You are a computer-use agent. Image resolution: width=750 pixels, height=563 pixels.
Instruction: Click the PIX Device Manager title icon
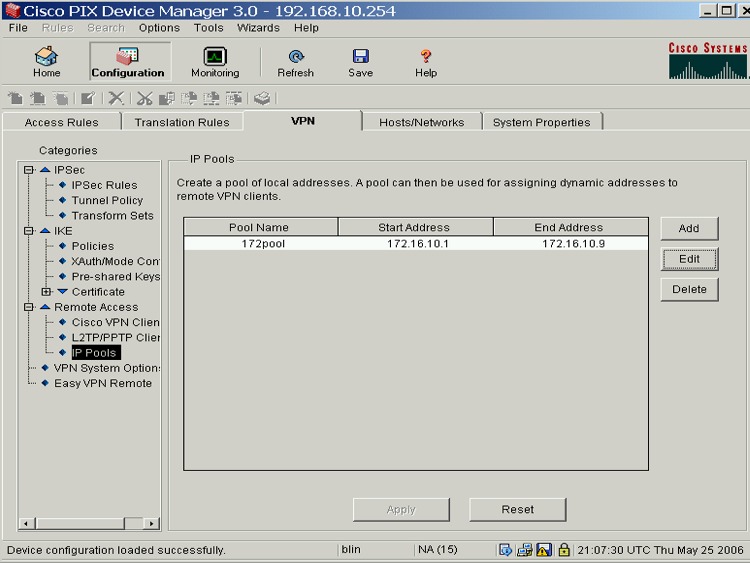point(13,10)
